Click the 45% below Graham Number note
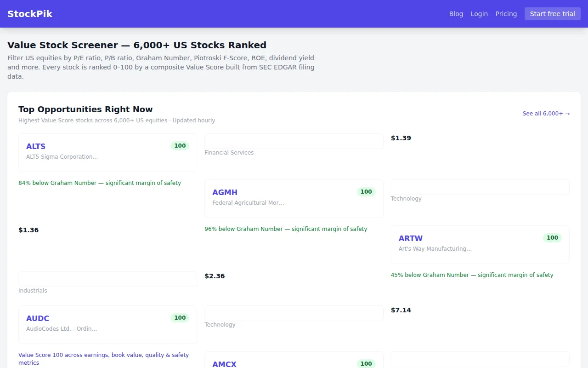 [472, 275]
